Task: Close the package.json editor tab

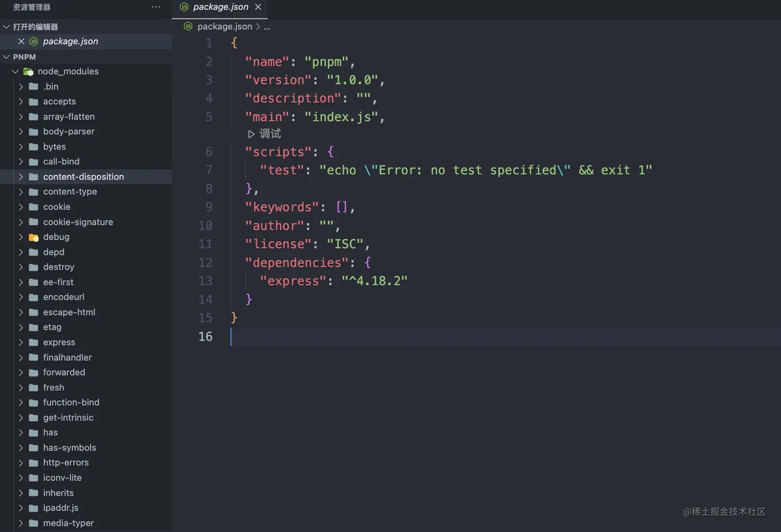Action: 258,7
